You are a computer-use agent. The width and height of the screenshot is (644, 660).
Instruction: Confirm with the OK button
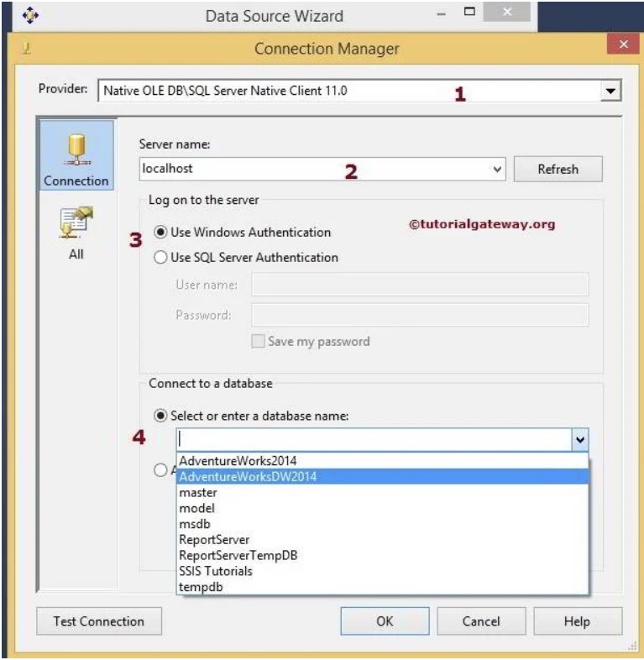pyautogui.click(x=385, y=621)
